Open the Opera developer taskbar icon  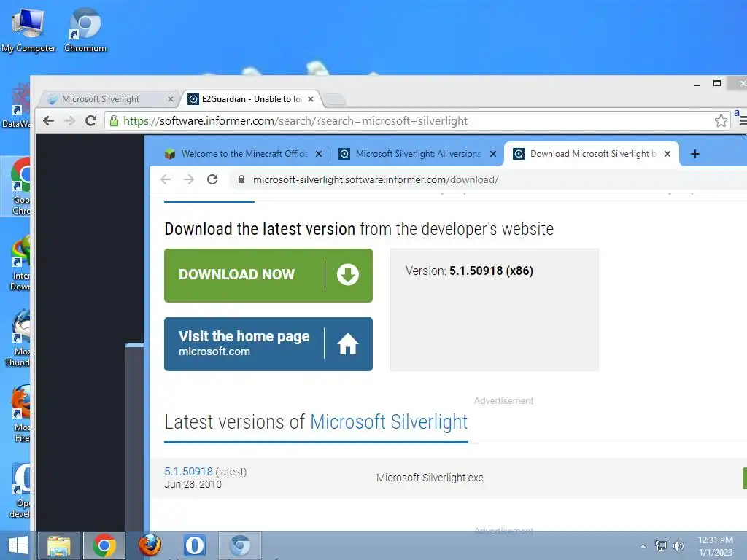pos(194,545)
